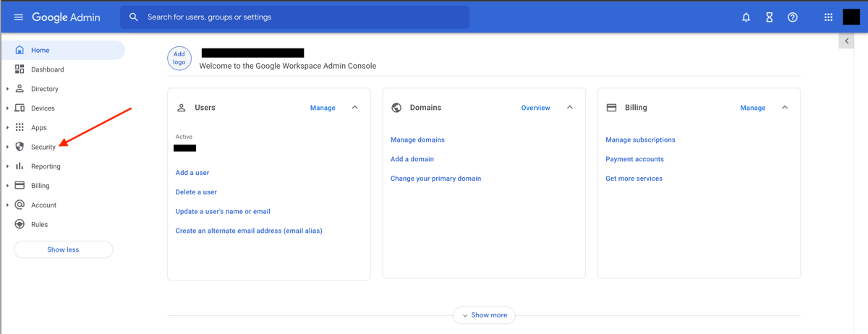Open the hourglass tasks icon
Screen dimensions: 868x334
point(769,17)
